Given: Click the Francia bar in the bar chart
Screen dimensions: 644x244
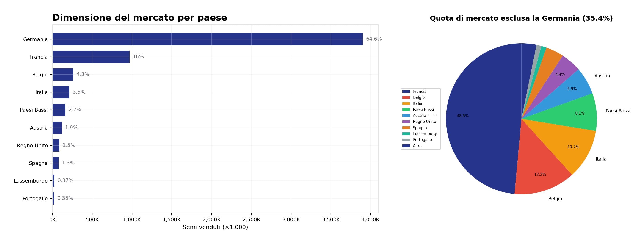Looking at the screenshot, I should 91,57.
